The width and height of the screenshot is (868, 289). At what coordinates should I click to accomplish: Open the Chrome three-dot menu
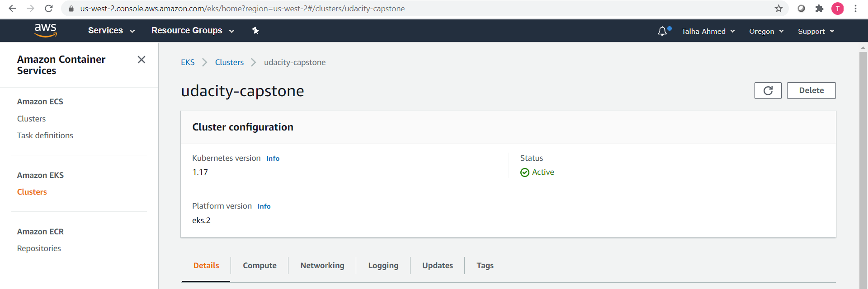tap(855, 9)
